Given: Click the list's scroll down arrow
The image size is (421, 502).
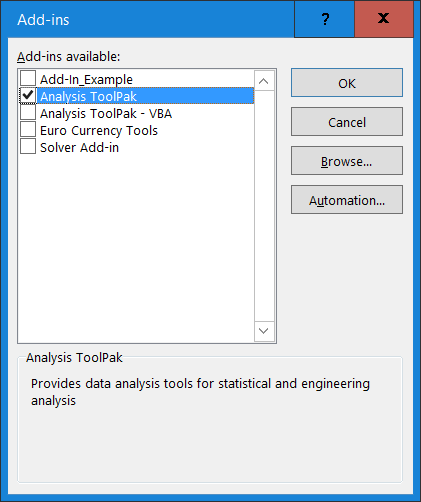Looking at the screenshot, I should point(264,331).
